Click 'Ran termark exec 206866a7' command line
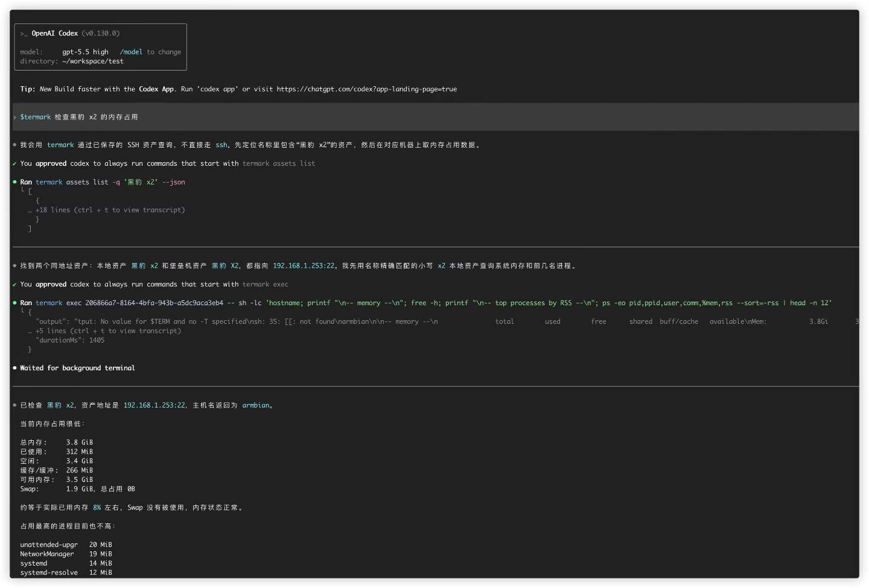This screenshot has height=588, width=869. point(426,303)
